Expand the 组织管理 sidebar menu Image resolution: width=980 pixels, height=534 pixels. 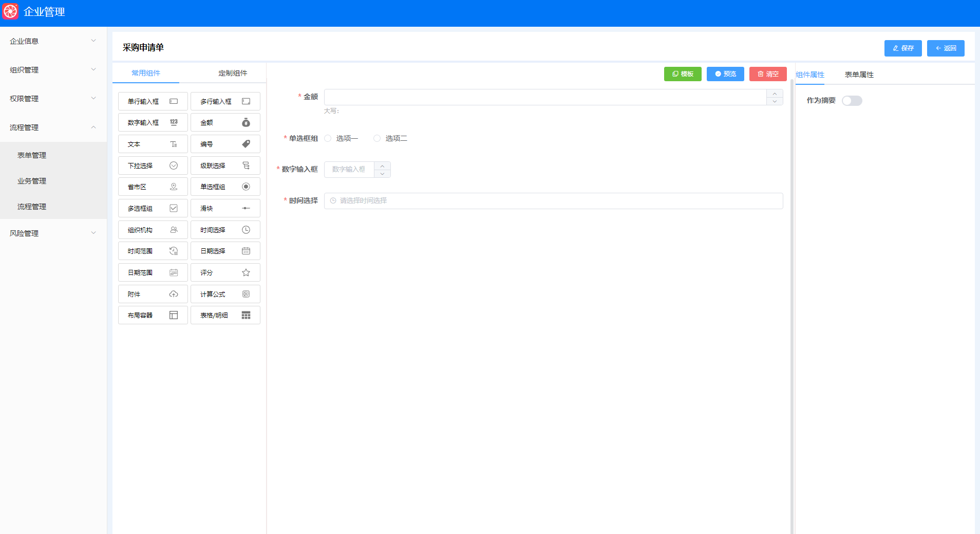(53, 70)
